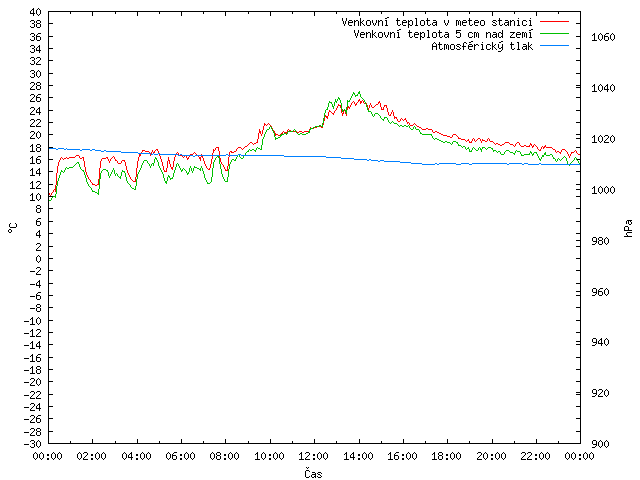
Task: Click the 10:00 time axis label
Action: (x=269, y=456)
